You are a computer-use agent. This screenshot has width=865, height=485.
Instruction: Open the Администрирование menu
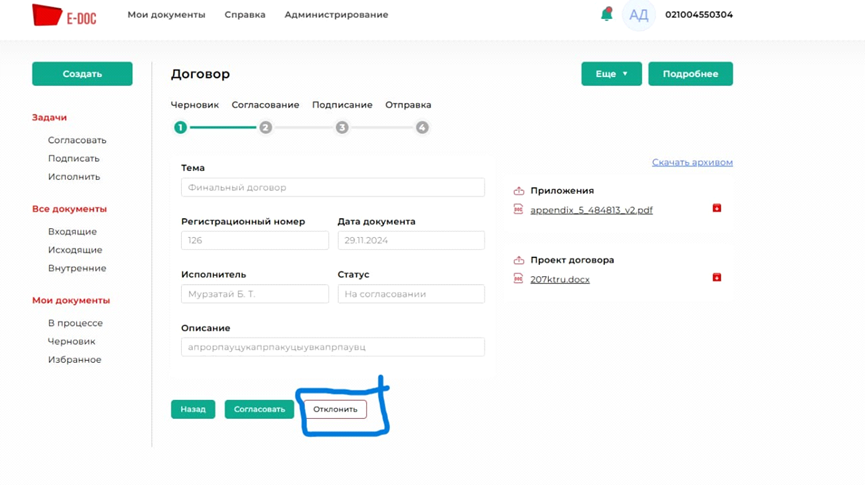click(x=336, y=15)
